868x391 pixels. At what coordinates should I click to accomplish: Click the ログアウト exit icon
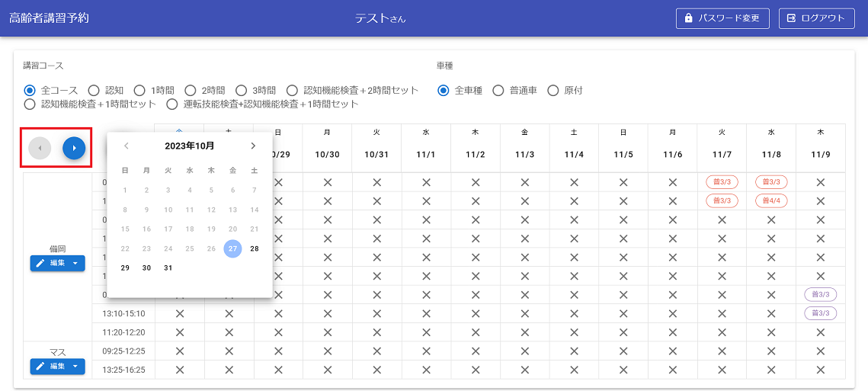pos(791,18)
